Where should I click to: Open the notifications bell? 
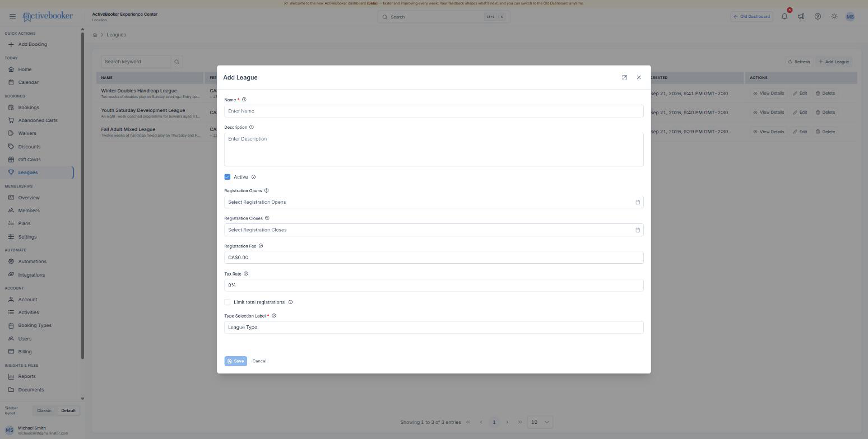(x=785, y=17)
